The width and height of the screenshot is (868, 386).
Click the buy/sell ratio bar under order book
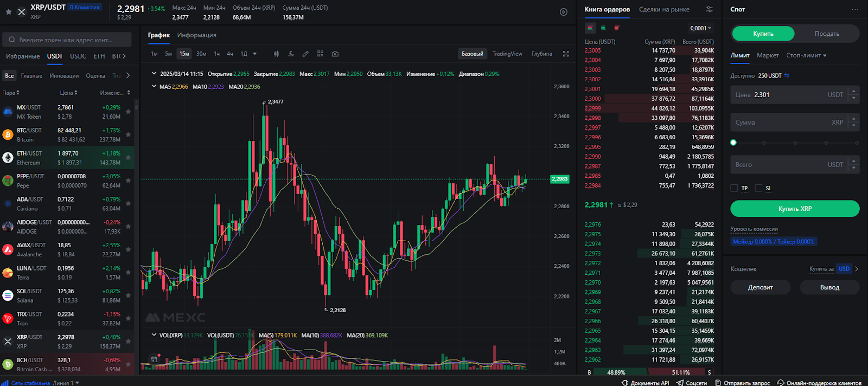pos(648,372)
